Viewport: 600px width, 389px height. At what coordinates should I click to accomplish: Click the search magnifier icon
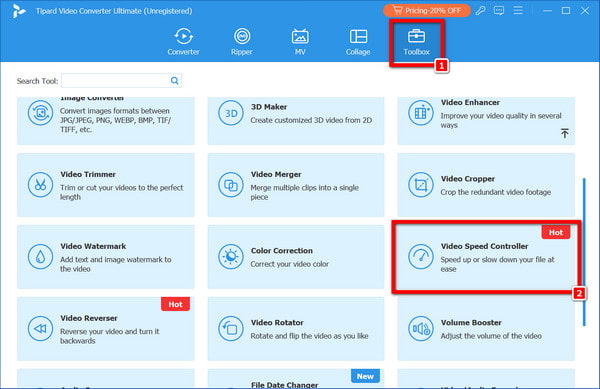pos(174,81)
